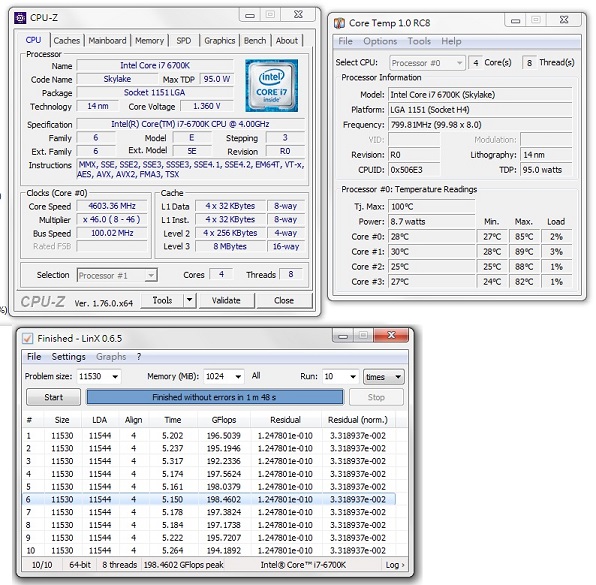Click the Power reading 8.7 watts
The width and height of the screenshot is (596, 585).
coord(431,222)
